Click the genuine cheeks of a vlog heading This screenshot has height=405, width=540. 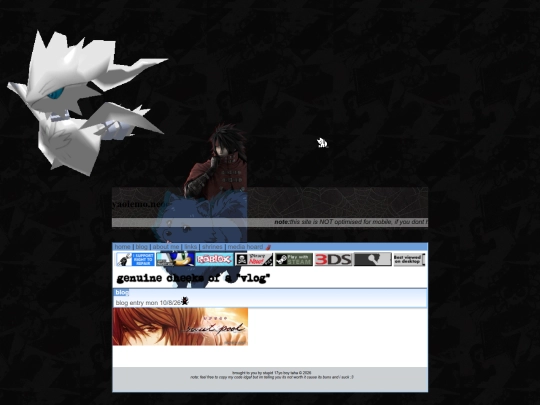pos(193,278)
